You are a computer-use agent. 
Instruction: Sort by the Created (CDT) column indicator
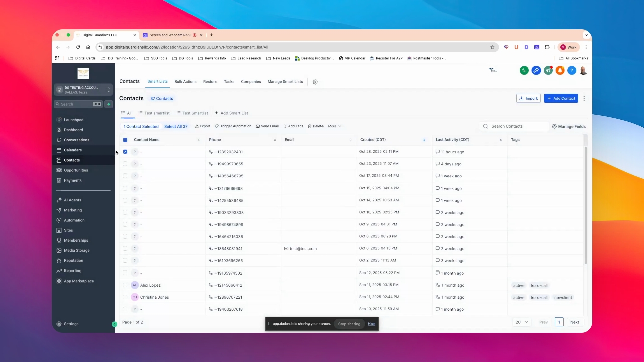pos(424,140)
